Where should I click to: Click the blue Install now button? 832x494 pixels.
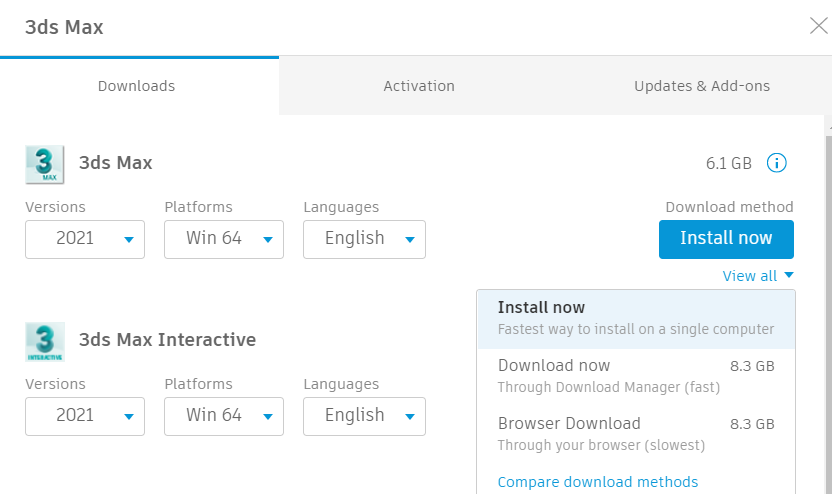coord(726,239)
